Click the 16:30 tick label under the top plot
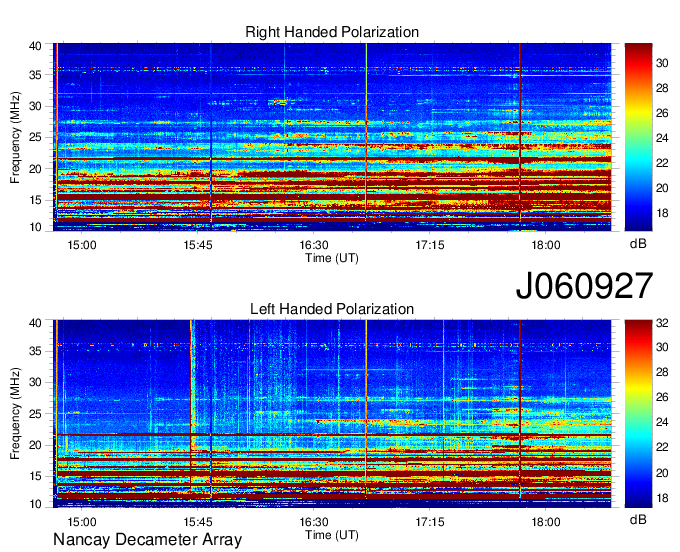Screen dimensions: 680x552 [x=314, y=245]
